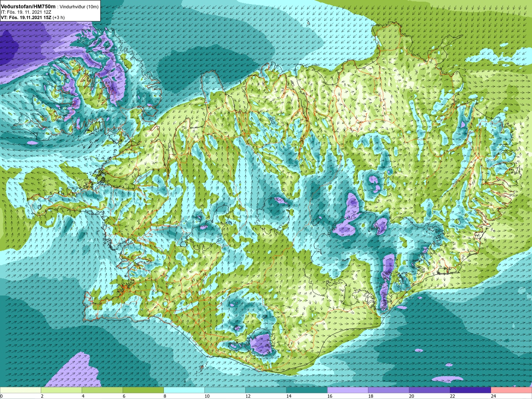Screen dimensions: 532x399
Task: Click the legend label '24'
Action: (x=493, y=396)
